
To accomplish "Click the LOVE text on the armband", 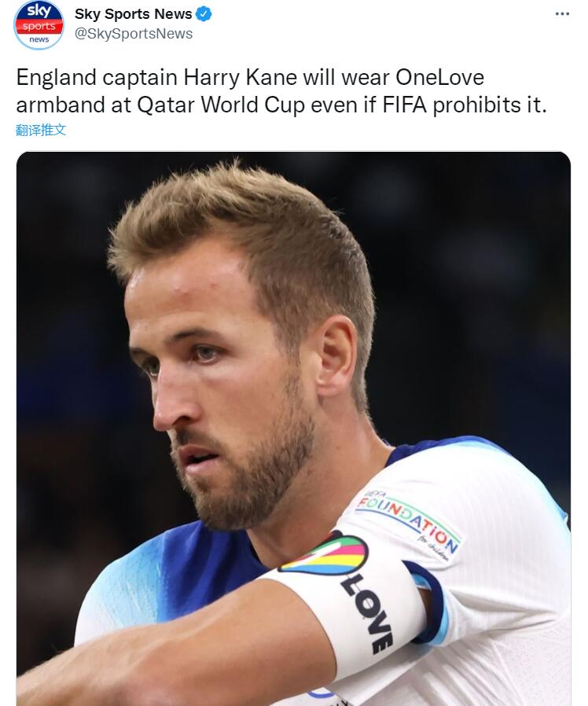I will 367,613.
